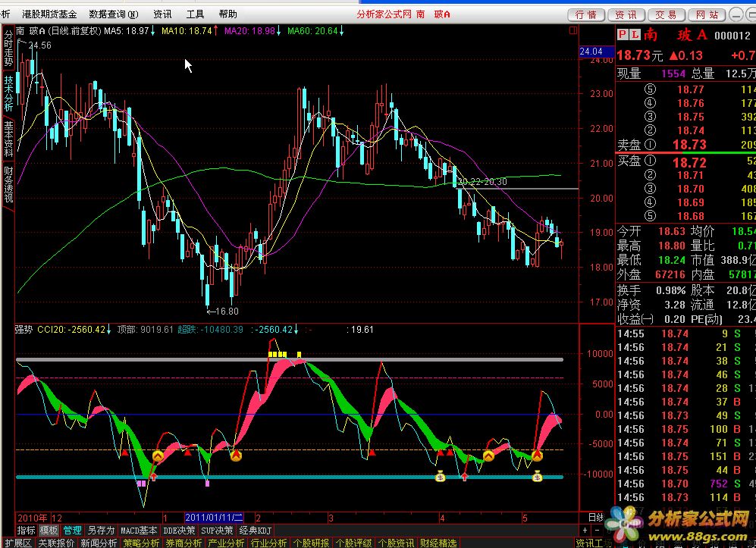Select the 指标 tab below the chart

click(26, 531)
